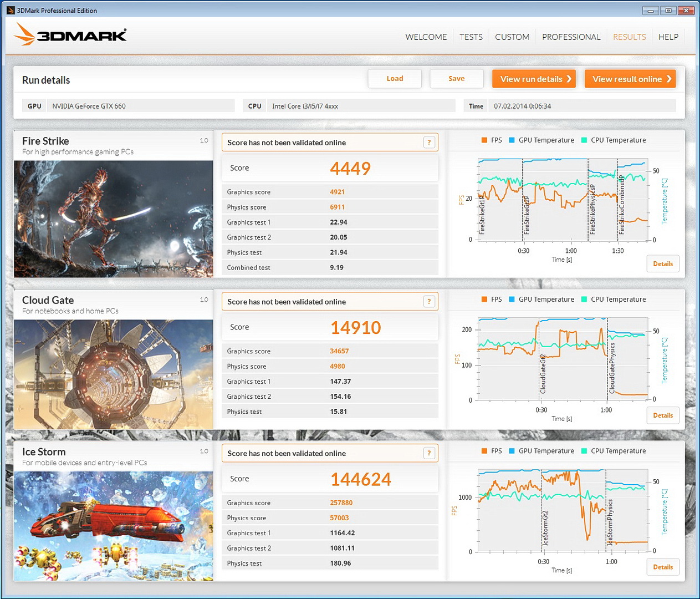700x599 pixels.
Task: Open the HELP menu item
Action: tap(668, 37)
